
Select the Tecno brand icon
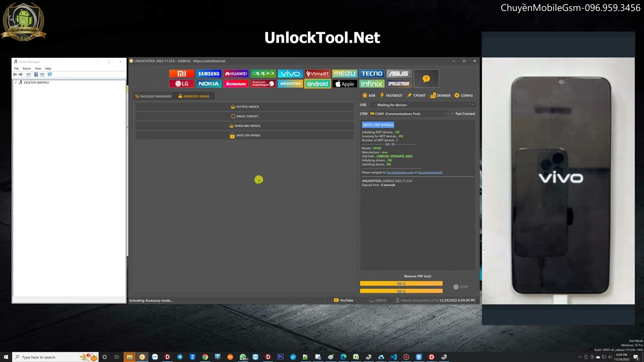[x=372, y=73]
